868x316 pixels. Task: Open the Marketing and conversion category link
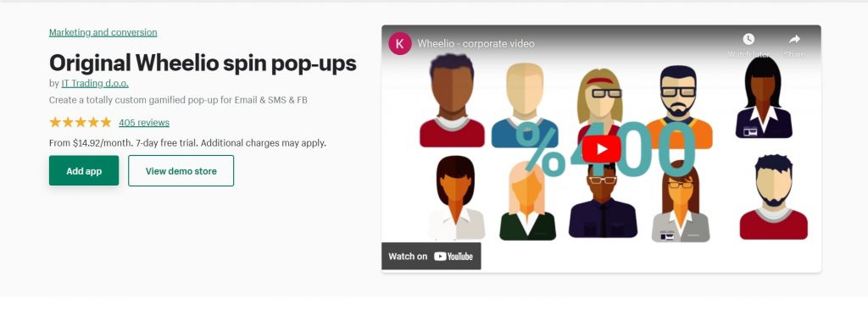tap(103, 32)
